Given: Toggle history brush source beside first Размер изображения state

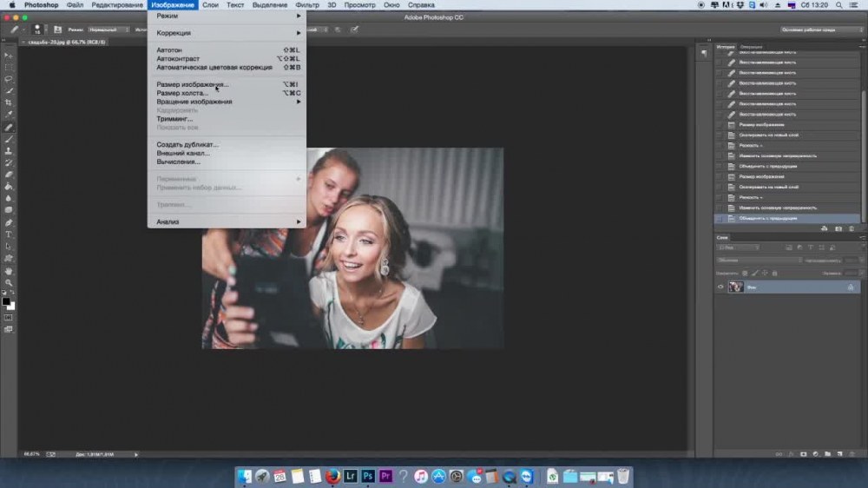Looking at the screenshot, I should pos(720,125).
